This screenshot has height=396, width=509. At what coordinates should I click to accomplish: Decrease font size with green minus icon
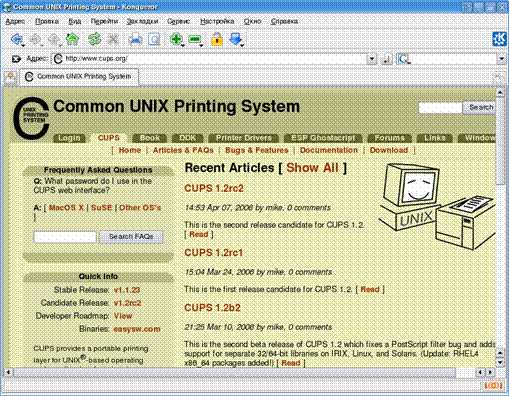(x=194, y=39)
